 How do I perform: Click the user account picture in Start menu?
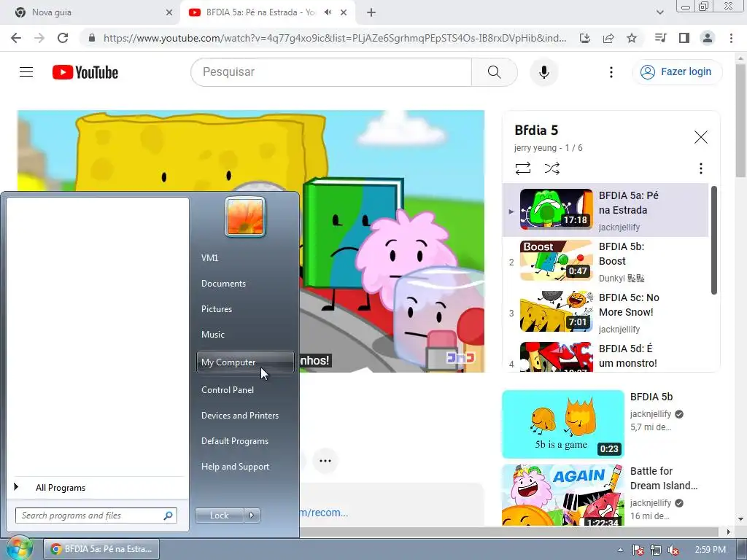pos(245,217)
